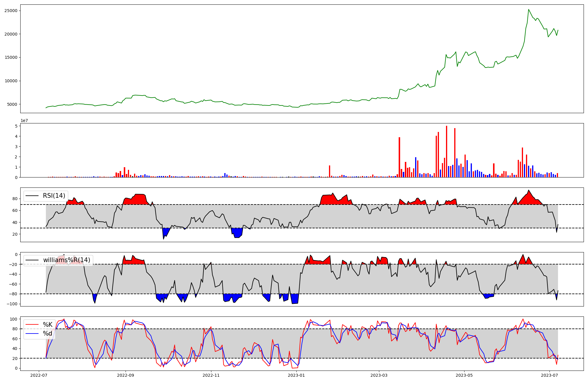Click the %K legend entry text
This screenshot has width=588, height=382.
48,325
